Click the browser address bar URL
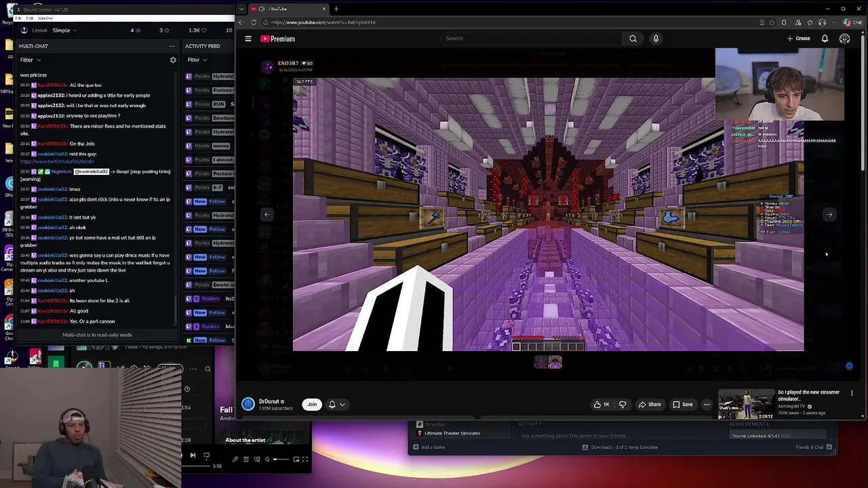 tap(323, 22)
